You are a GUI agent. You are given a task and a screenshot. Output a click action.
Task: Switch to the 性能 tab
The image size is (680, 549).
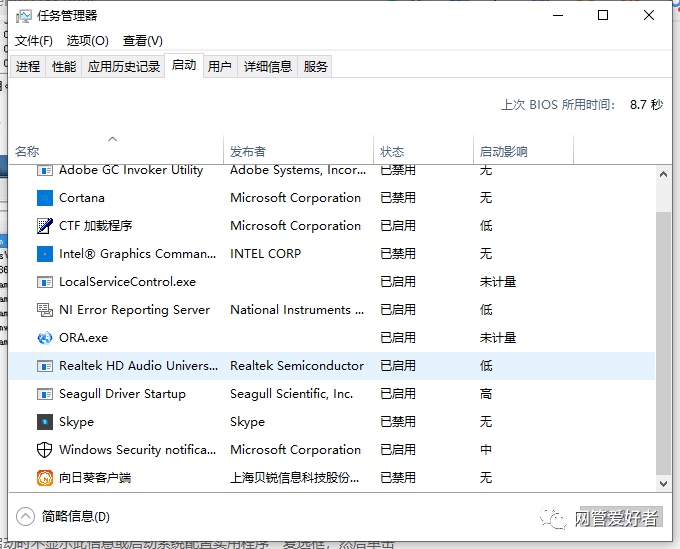tap(64, 66)
